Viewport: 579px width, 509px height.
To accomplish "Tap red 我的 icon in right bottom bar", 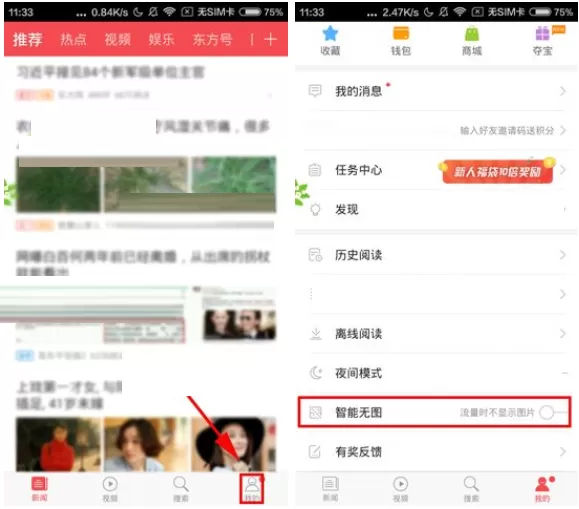I will tap(543, 484).
